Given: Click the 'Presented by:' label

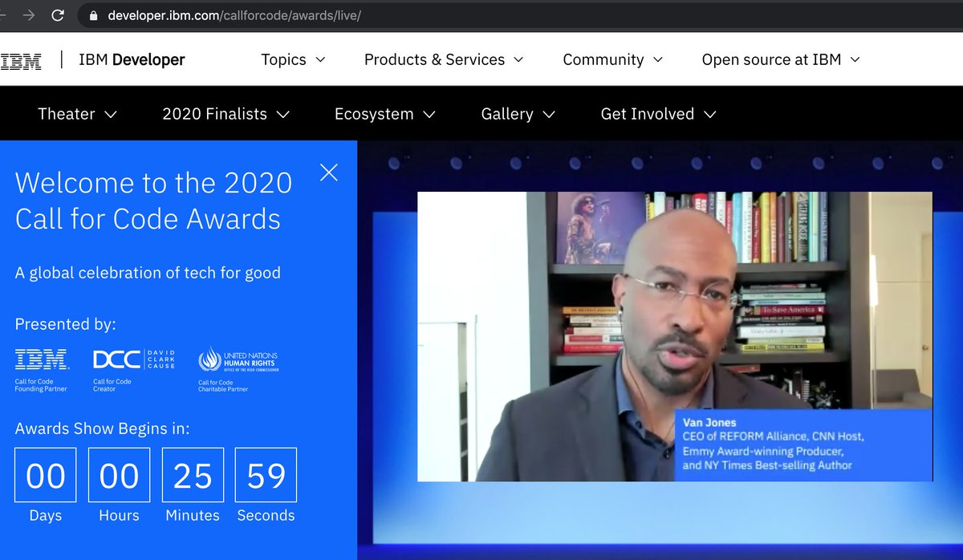Looking at the screenshot, I should pos(66,324).
